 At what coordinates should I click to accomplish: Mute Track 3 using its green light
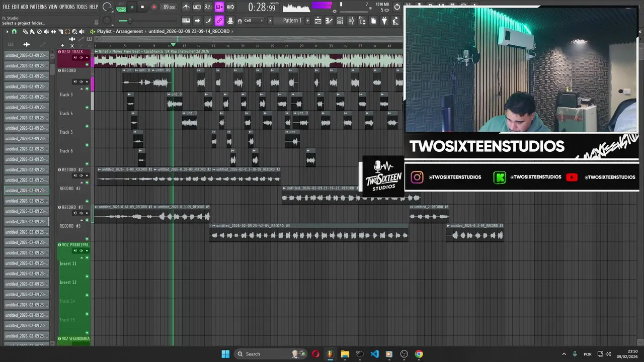click(87, 108)
